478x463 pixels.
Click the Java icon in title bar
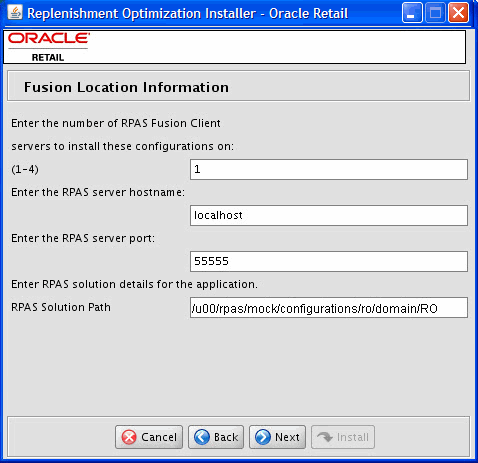click(14, 13)
